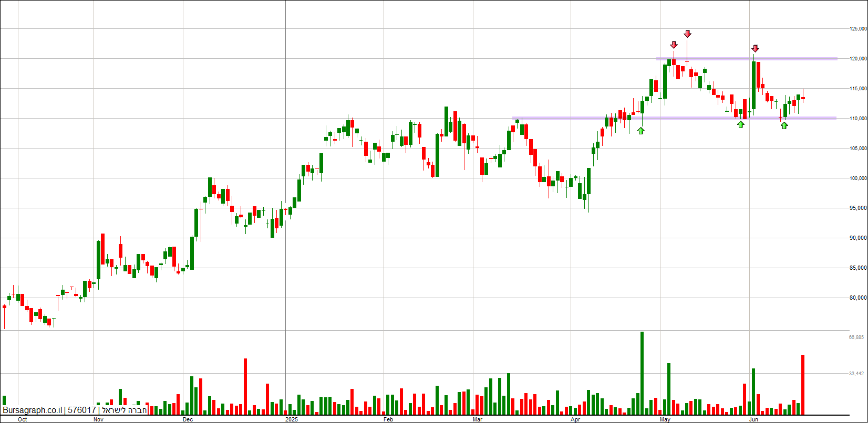Image resolution: width=868 pixels, height=423 pixels.
Task: Click the tallest green volume bar in late April
Action: click(x=642, y=373)
